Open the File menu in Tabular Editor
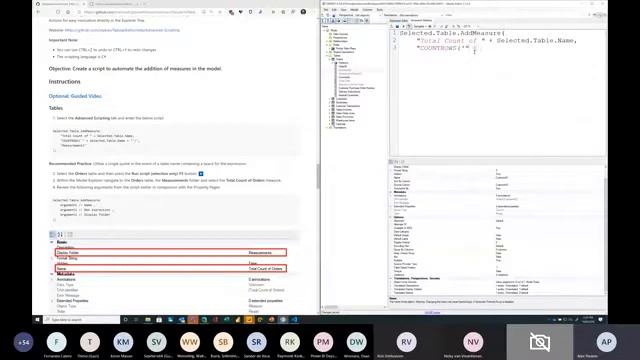 pos(326,10)
